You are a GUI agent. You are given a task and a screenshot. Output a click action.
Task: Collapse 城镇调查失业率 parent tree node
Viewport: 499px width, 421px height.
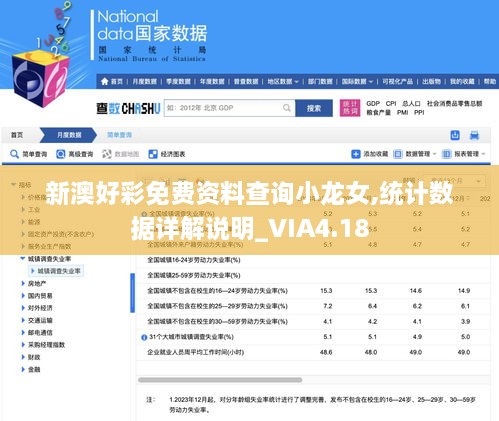[x=23, y=259]
